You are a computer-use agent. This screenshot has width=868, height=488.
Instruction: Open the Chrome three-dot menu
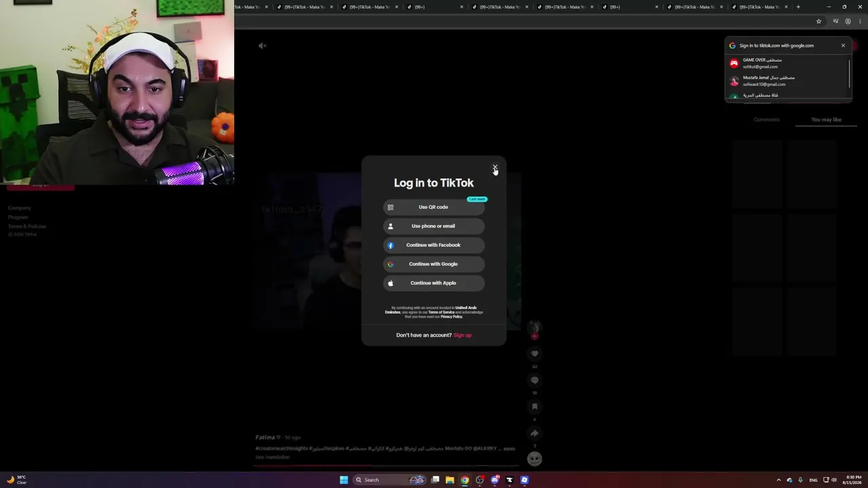point(860,21)
